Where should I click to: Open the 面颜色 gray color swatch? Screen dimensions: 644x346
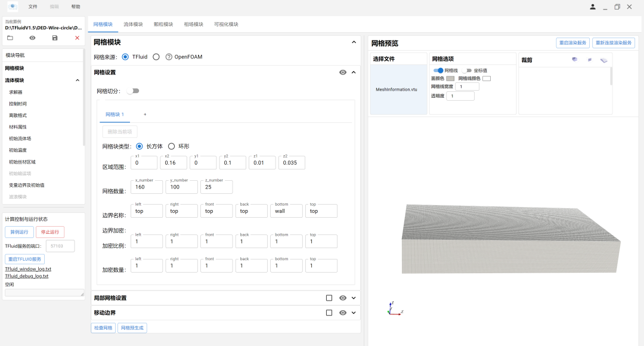point(450,79)
